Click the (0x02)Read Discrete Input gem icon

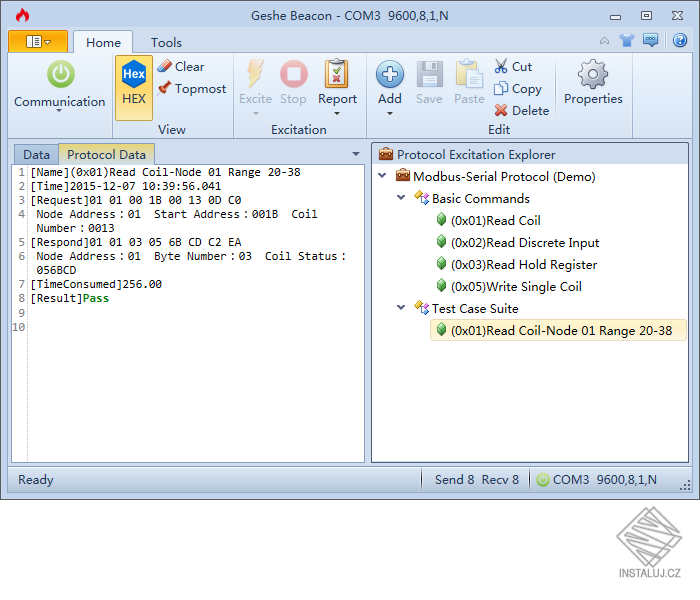coord(441,242)
